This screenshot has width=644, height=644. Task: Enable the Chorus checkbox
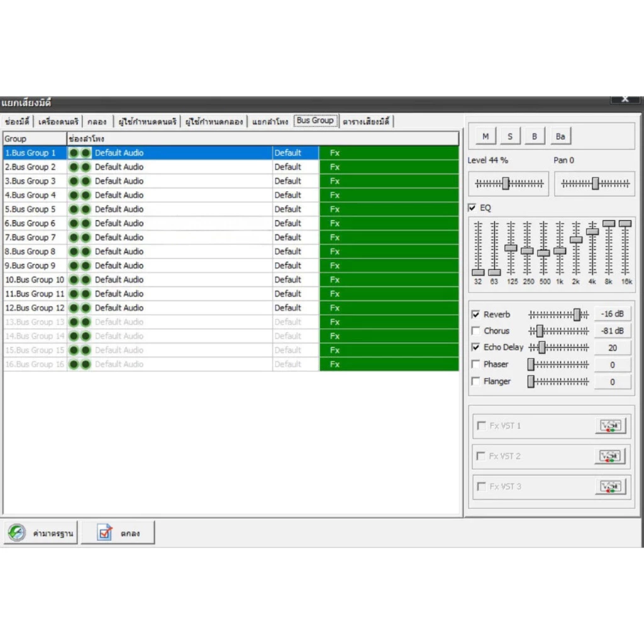[x=475, y=331]
